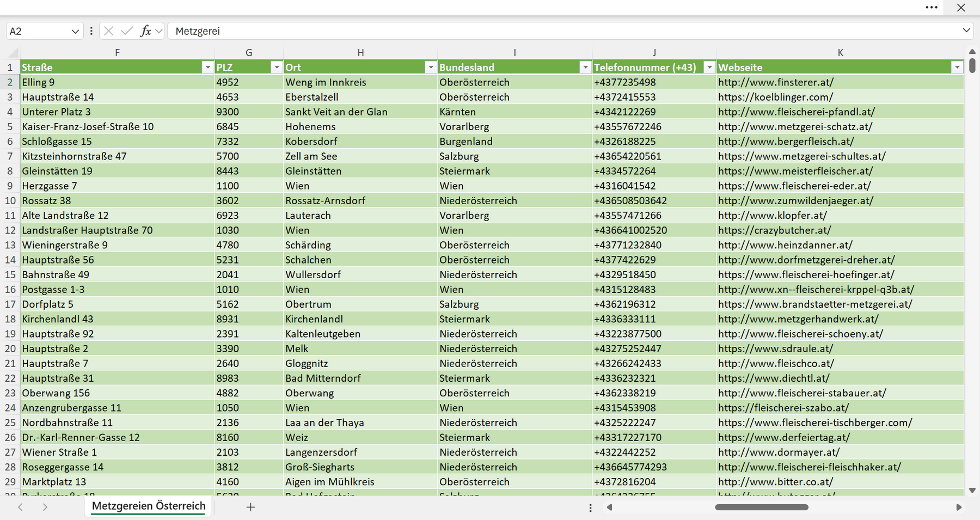Open the three-dots menu at top right
The height and width of the screenshot is (520, 980).
pyautogui.click(x=932, y=8)
